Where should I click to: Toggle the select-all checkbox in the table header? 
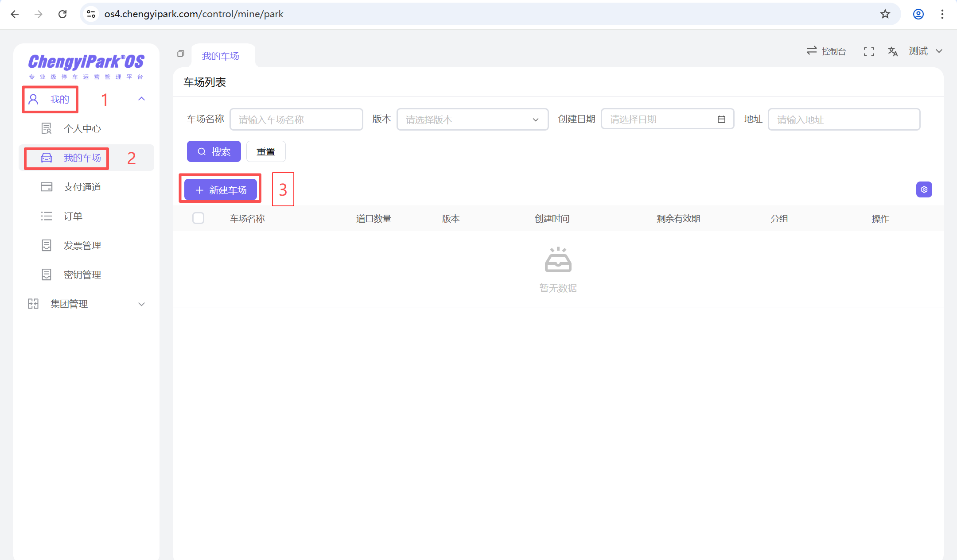(198, 218)
